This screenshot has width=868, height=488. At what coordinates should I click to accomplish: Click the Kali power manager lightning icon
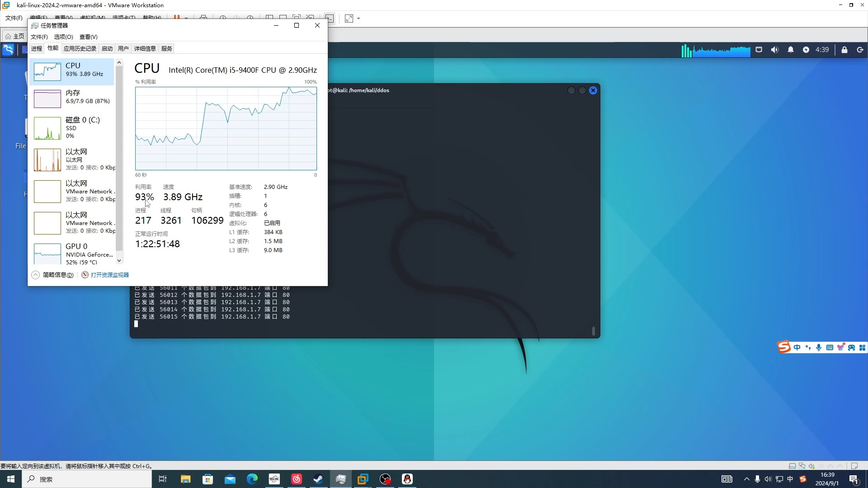pos(806,50)
